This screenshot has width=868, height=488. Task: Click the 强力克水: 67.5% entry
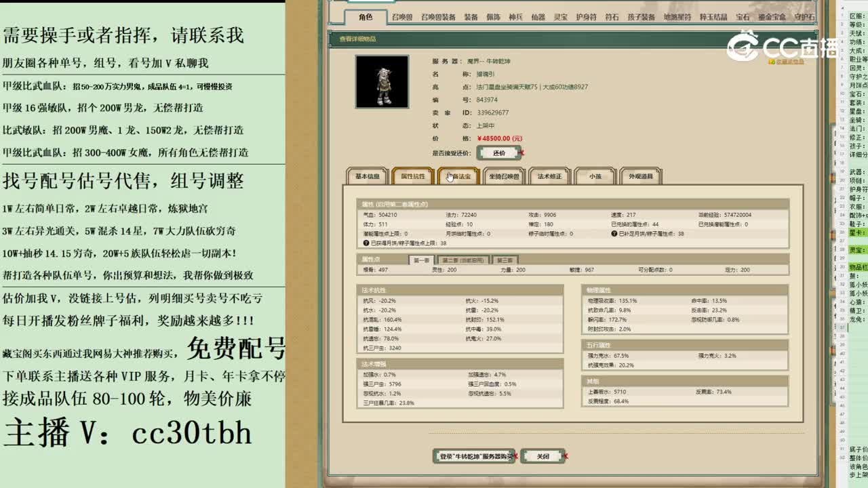[x=608, y=355]
